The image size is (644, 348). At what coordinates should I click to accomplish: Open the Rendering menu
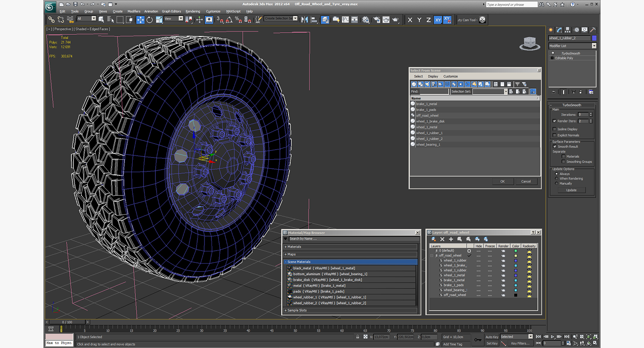[193, 11]
